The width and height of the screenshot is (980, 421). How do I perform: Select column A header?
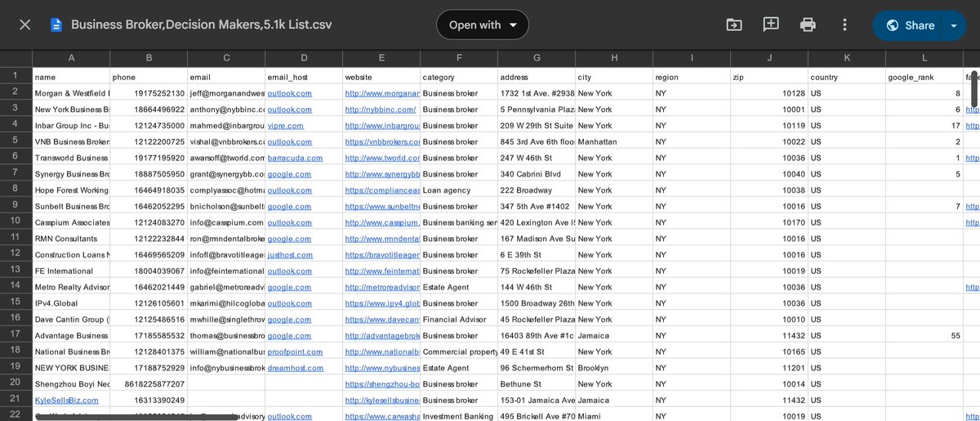pos(71,58)
